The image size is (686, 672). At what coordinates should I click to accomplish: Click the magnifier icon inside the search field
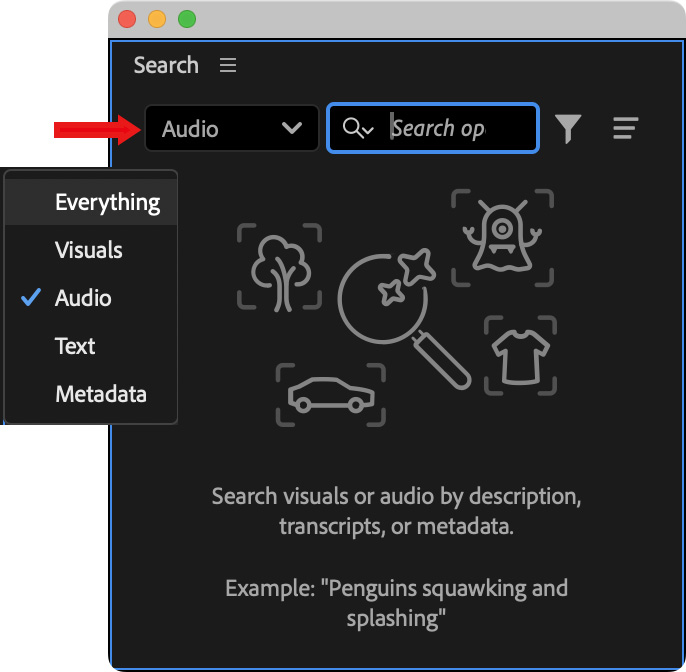coord(357,129)
